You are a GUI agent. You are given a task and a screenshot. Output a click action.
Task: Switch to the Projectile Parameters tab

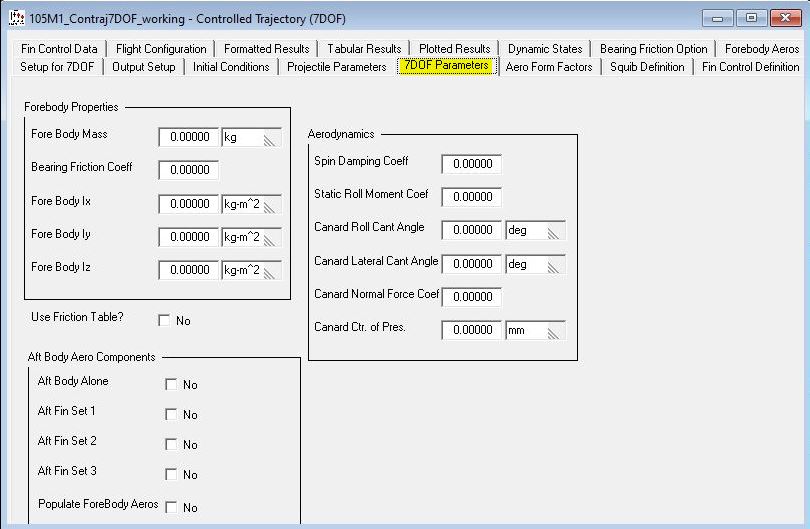pos(336,67)
